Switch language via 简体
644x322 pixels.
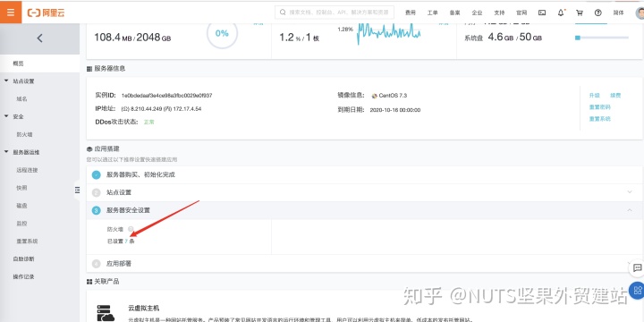[619, 13]
